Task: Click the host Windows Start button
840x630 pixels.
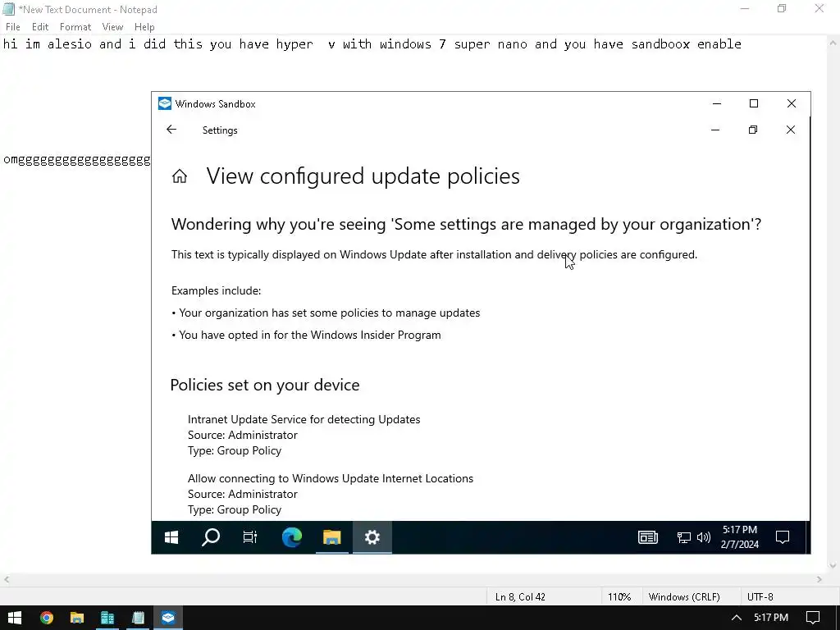Action: click(x=15, y=618)
